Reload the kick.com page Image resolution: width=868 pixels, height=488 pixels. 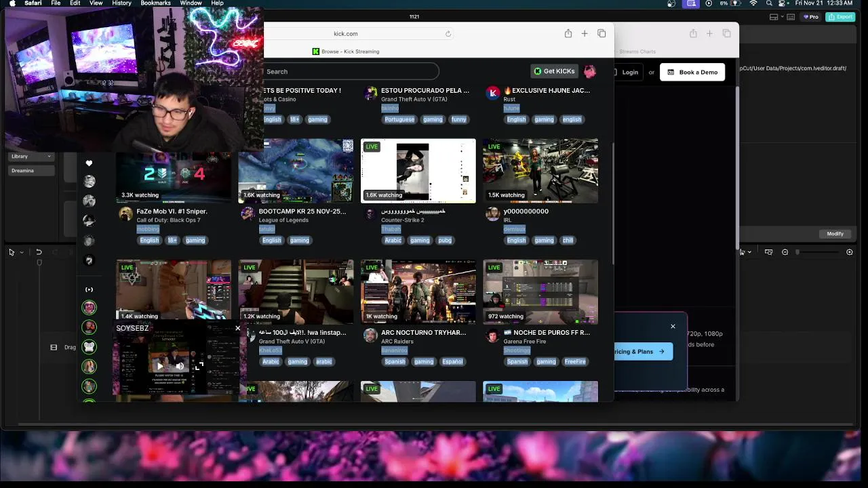tap(448, 33)
